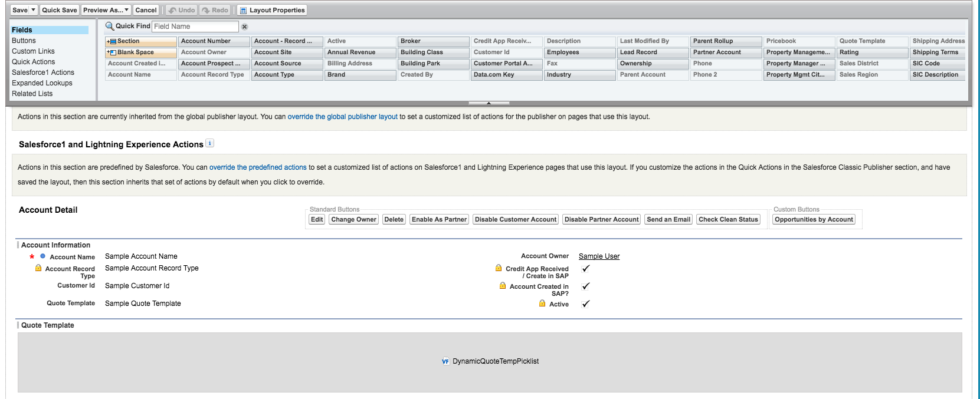The image size is (980, 399).
Task: Select Related Lists in palette category list
Action: [x=32, y=94]
